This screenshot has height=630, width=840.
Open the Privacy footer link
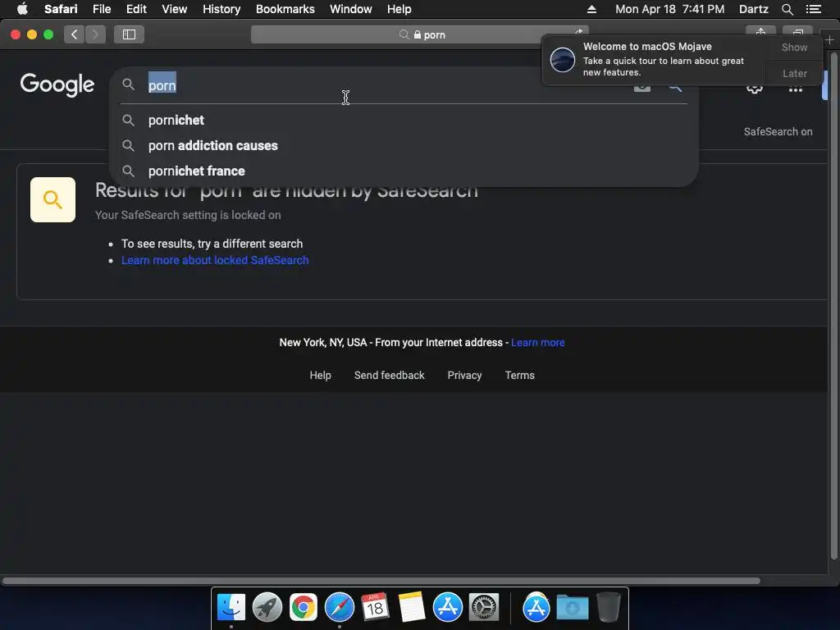click(x=464, y=375)
